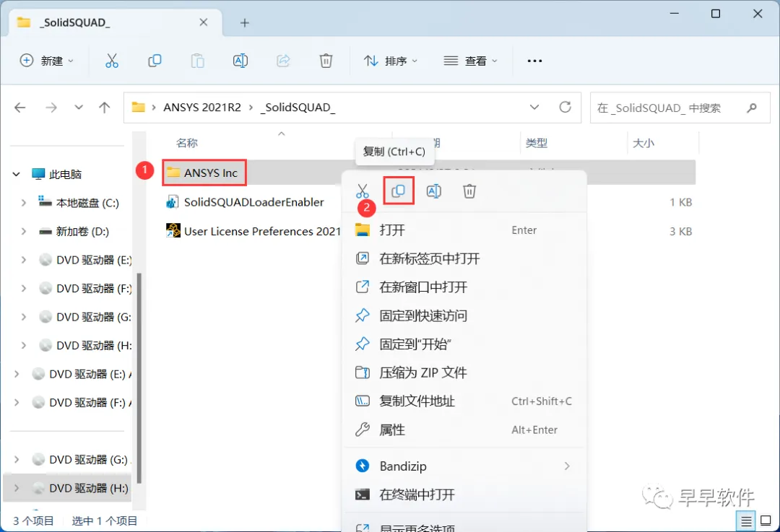Click the toolbar Paste clipboard icon
780x532 pixels.
click(197, 61)
